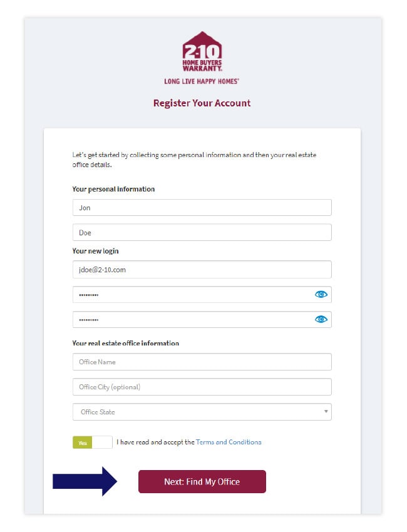
Task: Focus the Office Name input
Action: point(202,362)
